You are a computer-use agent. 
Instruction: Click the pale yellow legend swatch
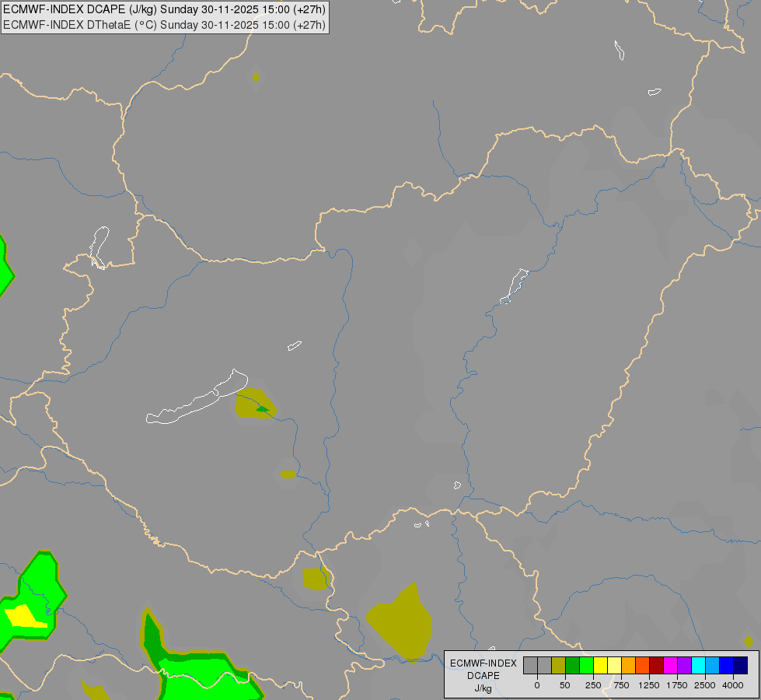click(x=614, y=666)
